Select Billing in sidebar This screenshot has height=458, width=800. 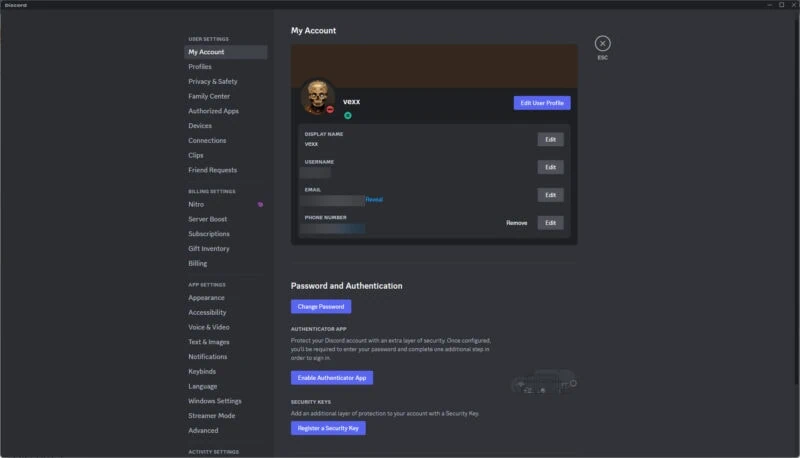[226, 264]
